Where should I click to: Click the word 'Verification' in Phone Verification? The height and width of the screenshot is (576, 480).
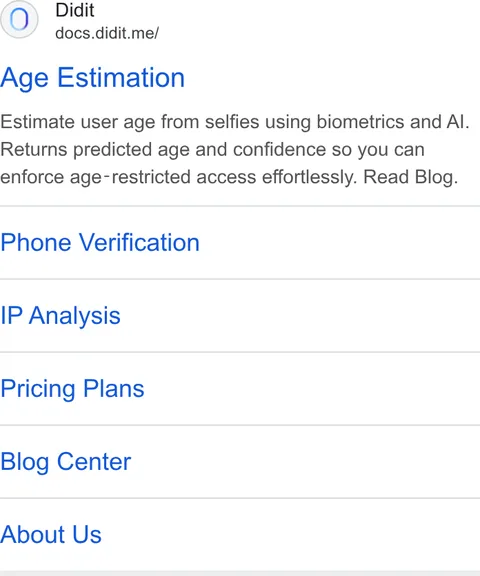[x=140, y=242]
